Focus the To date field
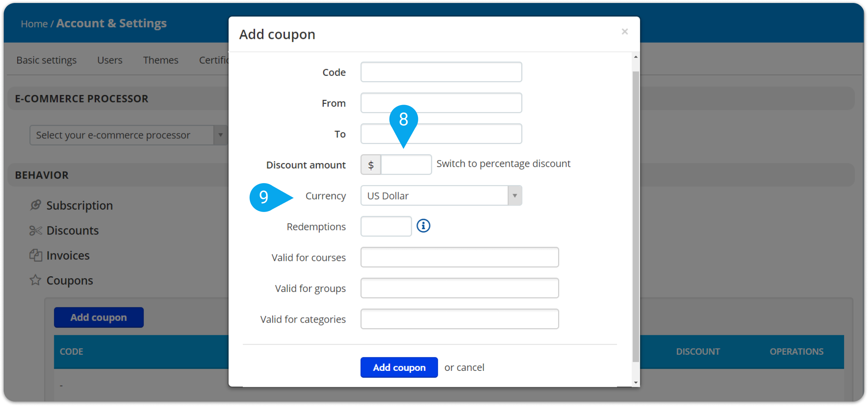 pos(441,134)
